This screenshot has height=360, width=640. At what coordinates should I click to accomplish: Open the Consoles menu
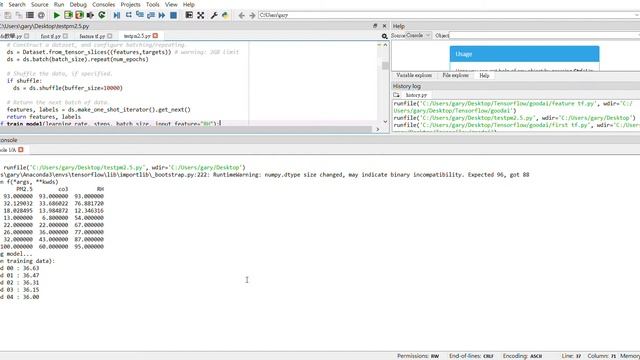(103, 4)
